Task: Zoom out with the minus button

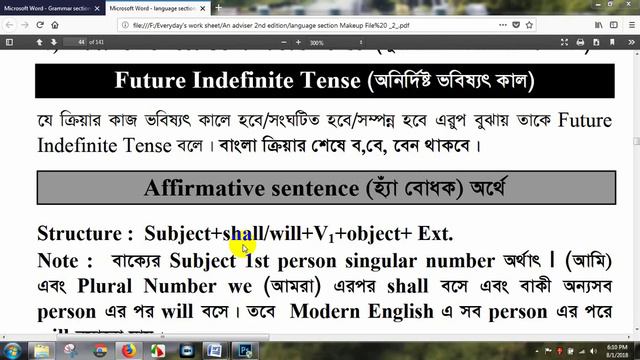Action: point(284,42)
